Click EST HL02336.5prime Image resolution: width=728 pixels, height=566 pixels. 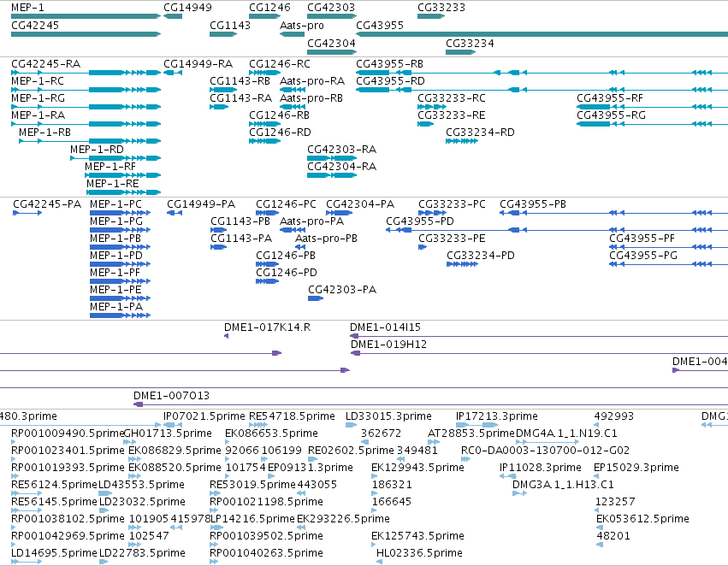[x=379, y=562]
